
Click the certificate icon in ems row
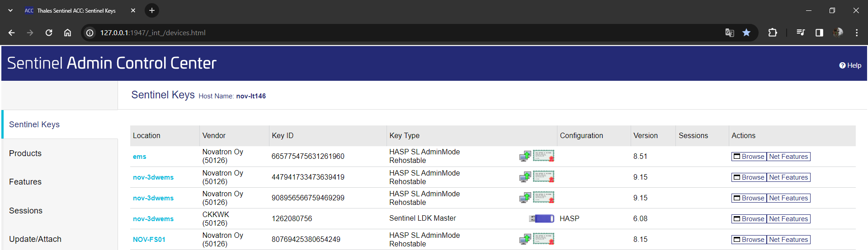pos(543,156)
